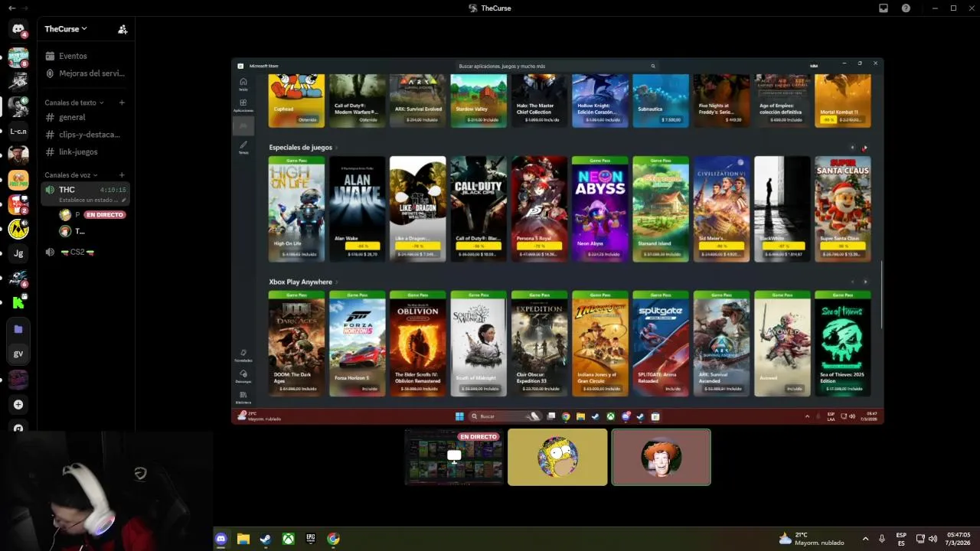
Task: Open Aplicaciones in the Microsoft Store sidebar
Action: [x=243, y=105]
